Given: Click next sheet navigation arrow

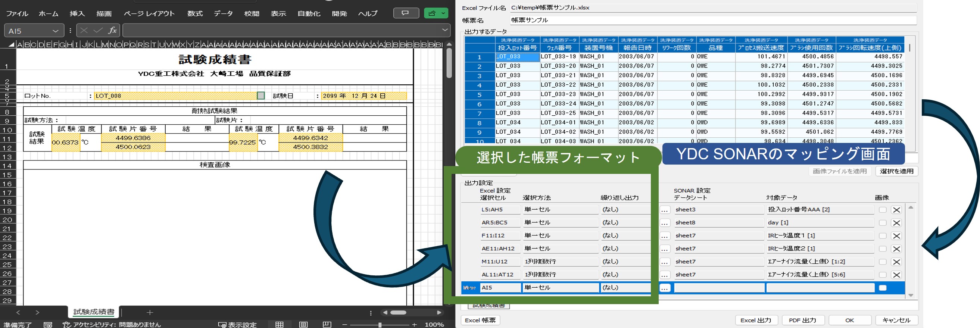Looking at the screenshot, I should pyautogui.click(x=37, y=312).
